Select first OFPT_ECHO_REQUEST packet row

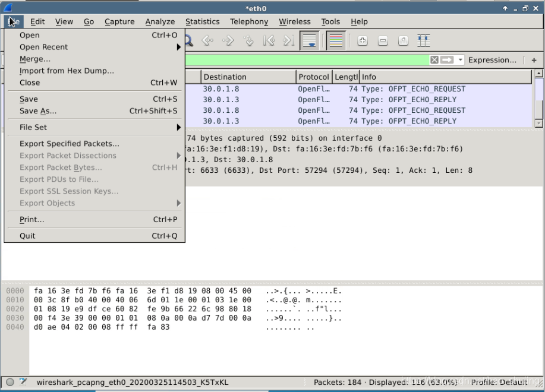tap(358, 89)
